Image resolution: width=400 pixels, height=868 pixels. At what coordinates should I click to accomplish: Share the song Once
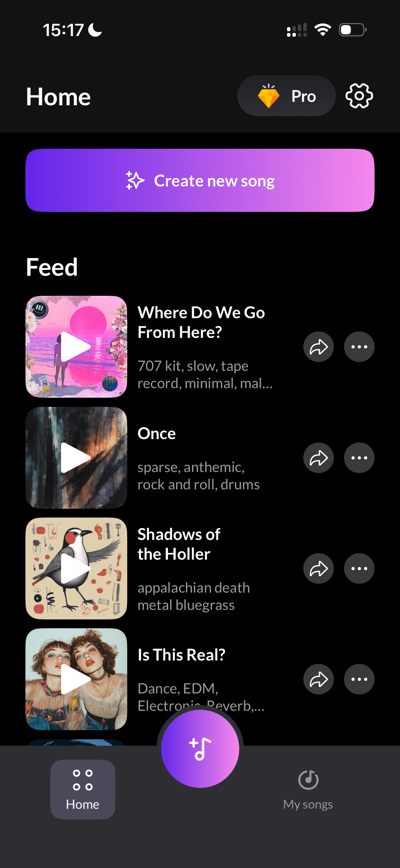(x=318, y=458)
